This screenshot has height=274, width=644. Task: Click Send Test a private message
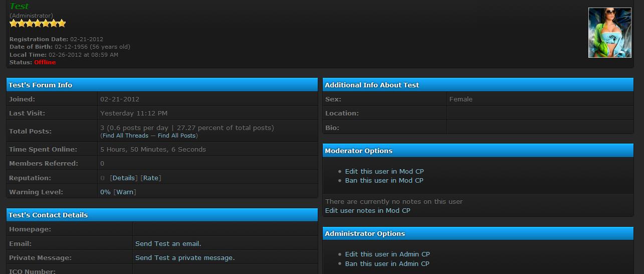184,258
